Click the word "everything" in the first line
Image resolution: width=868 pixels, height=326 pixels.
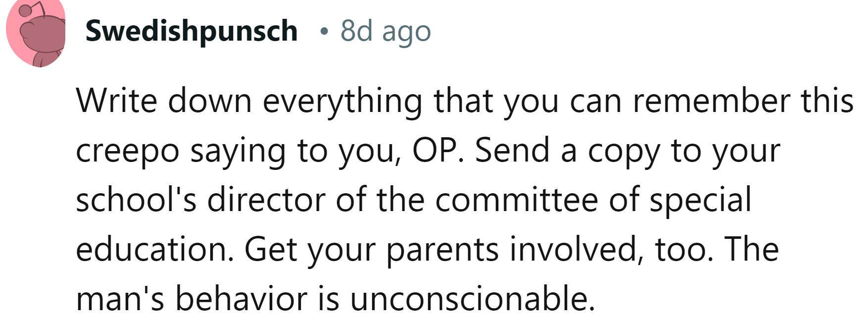pyautogui.click(x=342, y=102)
